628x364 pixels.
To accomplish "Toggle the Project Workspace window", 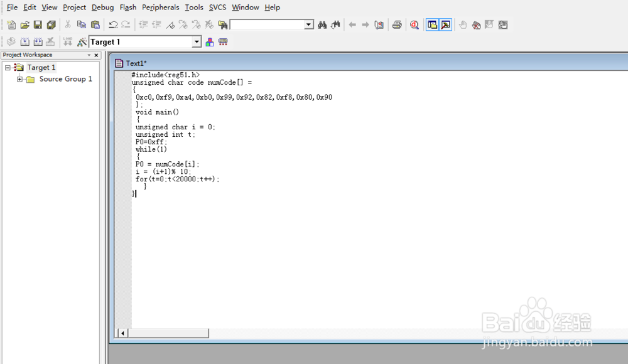I will (x=432, y=25).
